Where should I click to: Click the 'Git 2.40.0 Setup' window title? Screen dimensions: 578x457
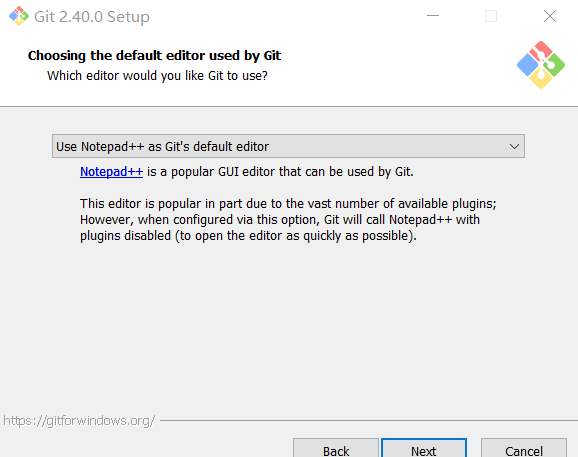(92, 17)
